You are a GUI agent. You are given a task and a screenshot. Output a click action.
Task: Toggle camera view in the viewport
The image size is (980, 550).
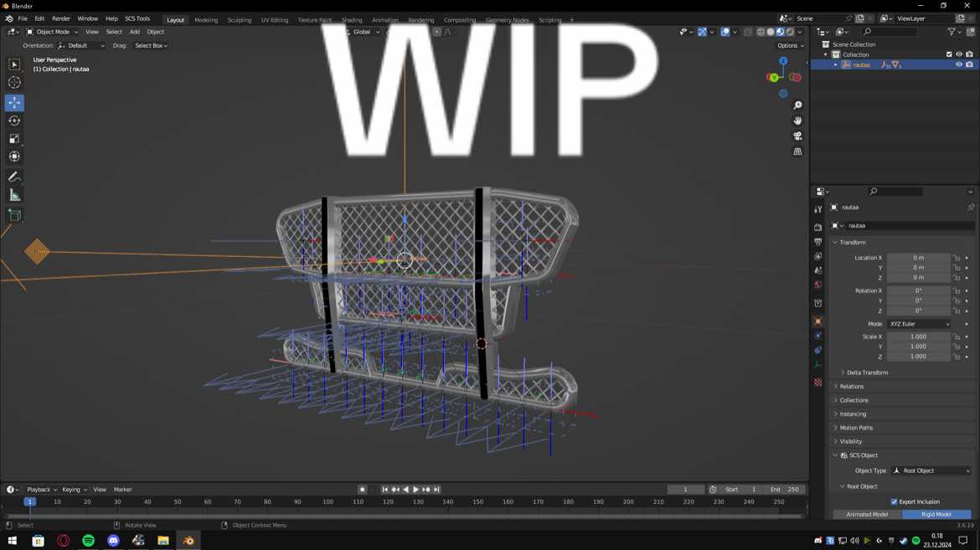click(x=797, y=136)
